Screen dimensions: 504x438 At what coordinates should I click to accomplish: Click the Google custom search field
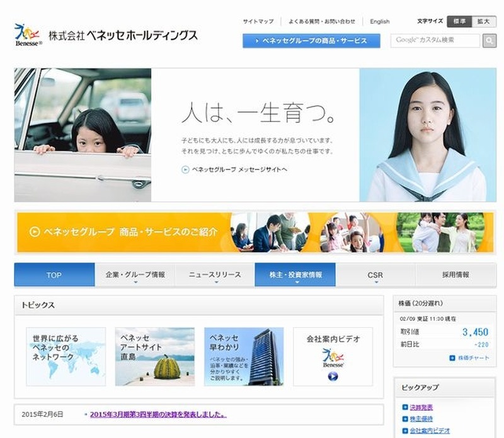click(x=435, y=41)
